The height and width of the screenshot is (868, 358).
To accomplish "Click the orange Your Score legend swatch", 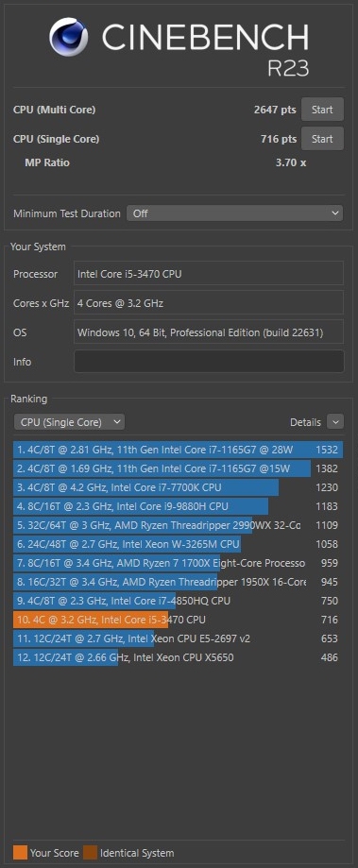I will pyautogui.click(x=20, y=853).
